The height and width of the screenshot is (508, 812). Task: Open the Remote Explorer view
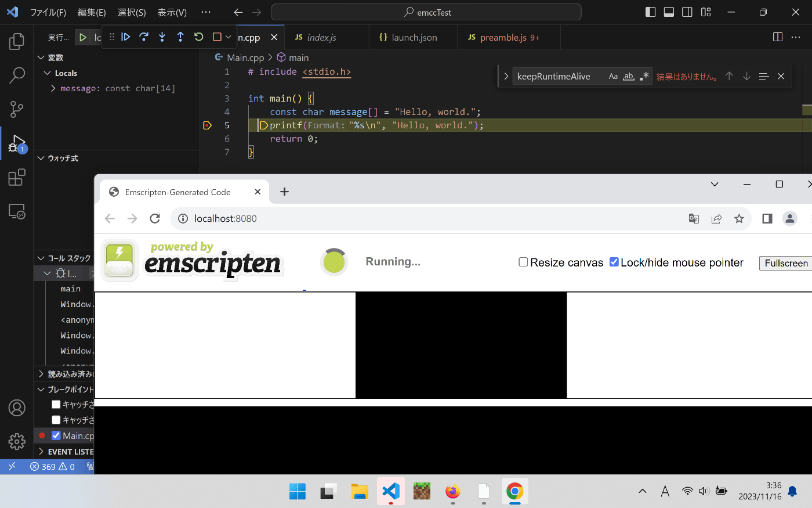[17, 211]
